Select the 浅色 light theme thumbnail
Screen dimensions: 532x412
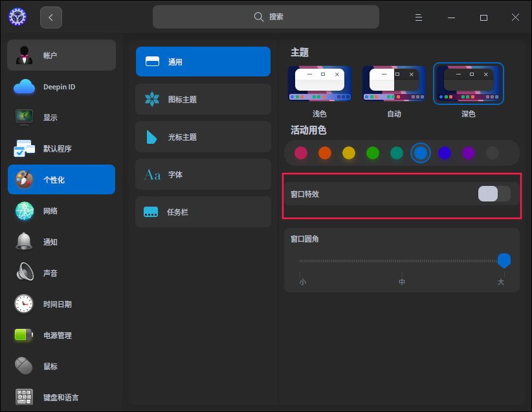[320, 84]
